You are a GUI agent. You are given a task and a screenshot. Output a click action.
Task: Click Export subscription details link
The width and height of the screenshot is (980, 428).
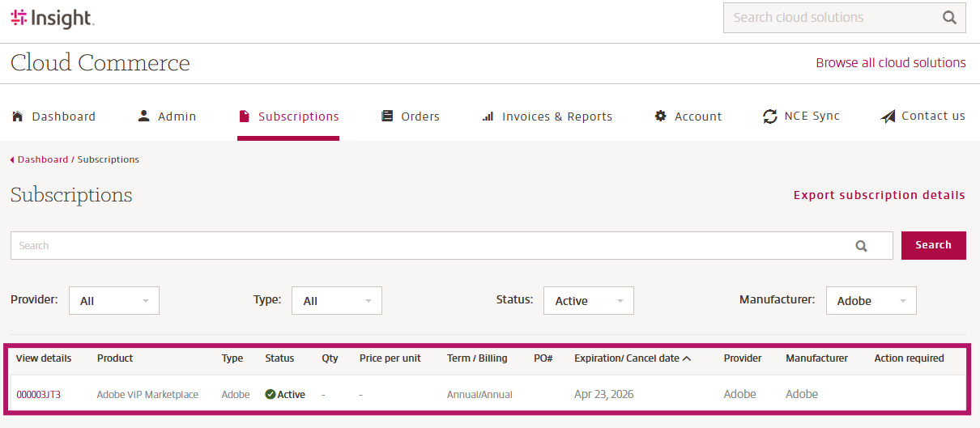[x=880, y=195]
